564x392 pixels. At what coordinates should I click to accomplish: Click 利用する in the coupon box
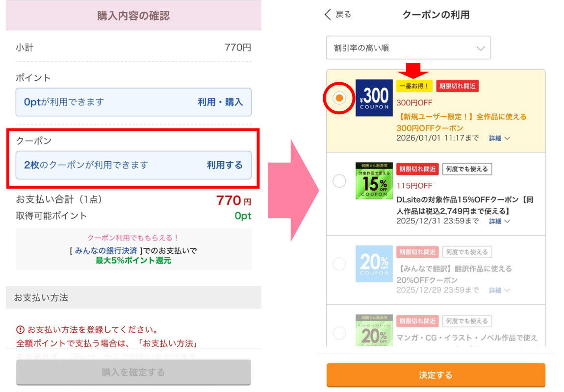(x=225, y=165)
